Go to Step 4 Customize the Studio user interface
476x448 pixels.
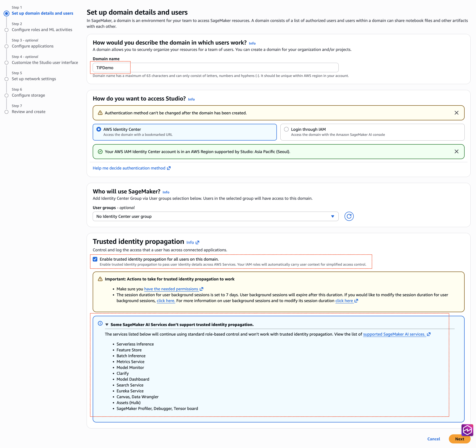tap(45, 62)
